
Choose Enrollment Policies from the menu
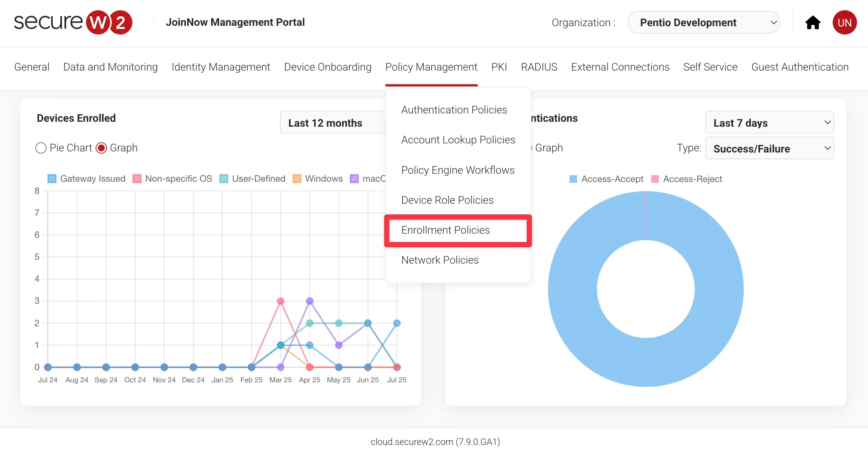445,230
